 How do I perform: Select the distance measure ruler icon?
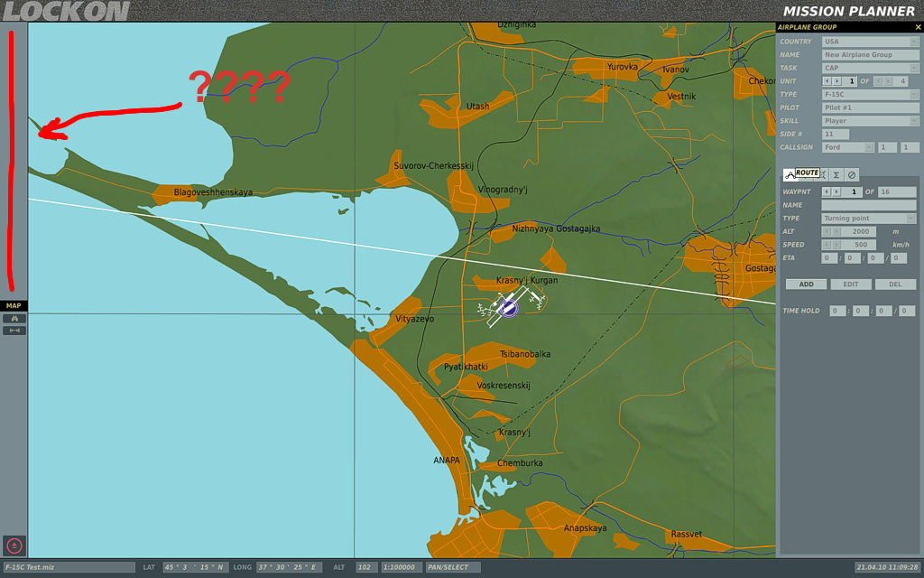(14, 331)
